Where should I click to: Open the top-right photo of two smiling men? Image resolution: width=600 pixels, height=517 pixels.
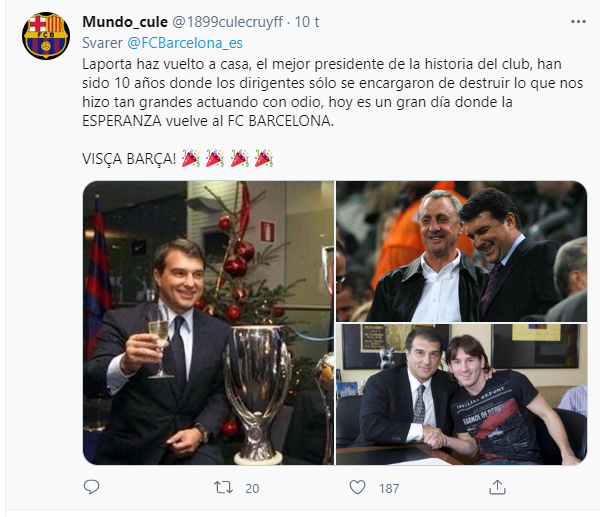[x=461, y=251]
